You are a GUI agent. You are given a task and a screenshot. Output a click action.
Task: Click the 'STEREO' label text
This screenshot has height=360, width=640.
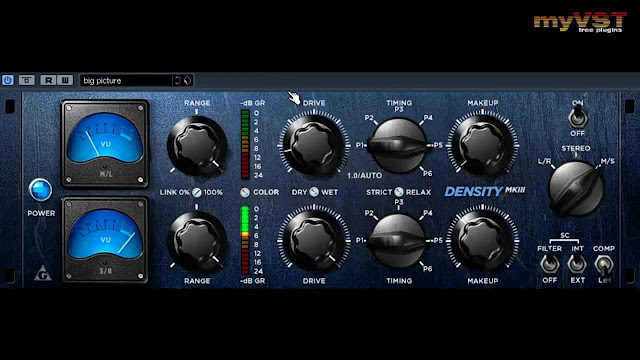576,149
